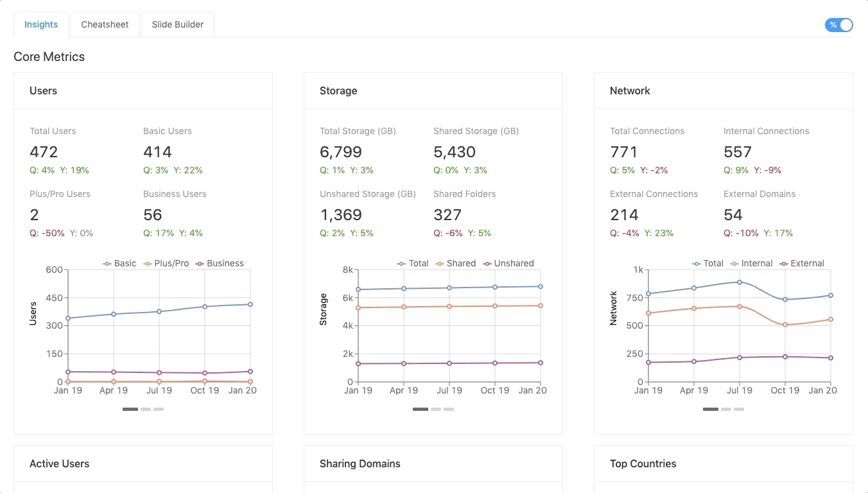868x493 pixels.
Task: Click the Shared Folders value 327
Action: tap(447, 215)
